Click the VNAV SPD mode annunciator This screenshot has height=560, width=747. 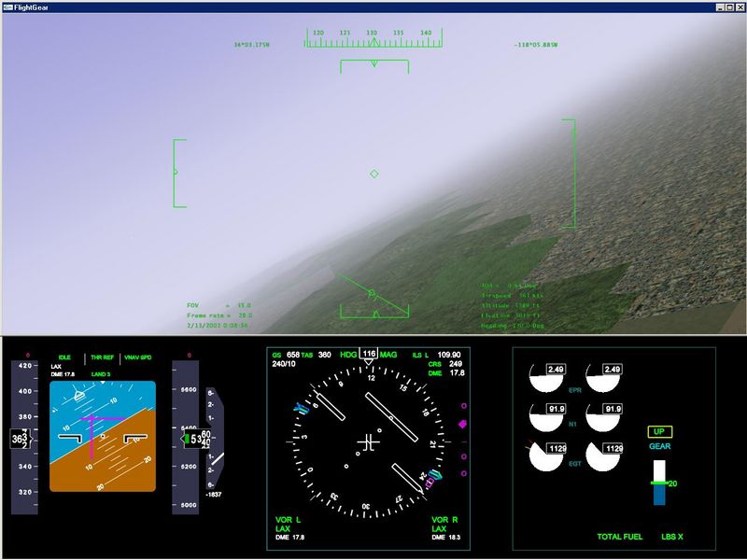tap(138, 357)
